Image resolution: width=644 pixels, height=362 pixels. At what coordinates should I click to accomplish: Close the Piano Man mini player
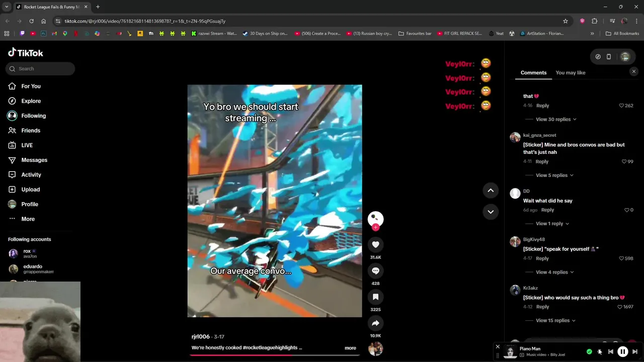498,347
